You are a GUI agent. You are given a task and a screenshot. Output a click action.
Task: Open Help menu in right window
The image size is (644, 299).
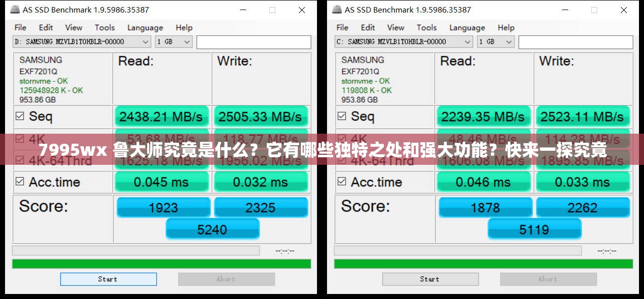coord(506,28)
